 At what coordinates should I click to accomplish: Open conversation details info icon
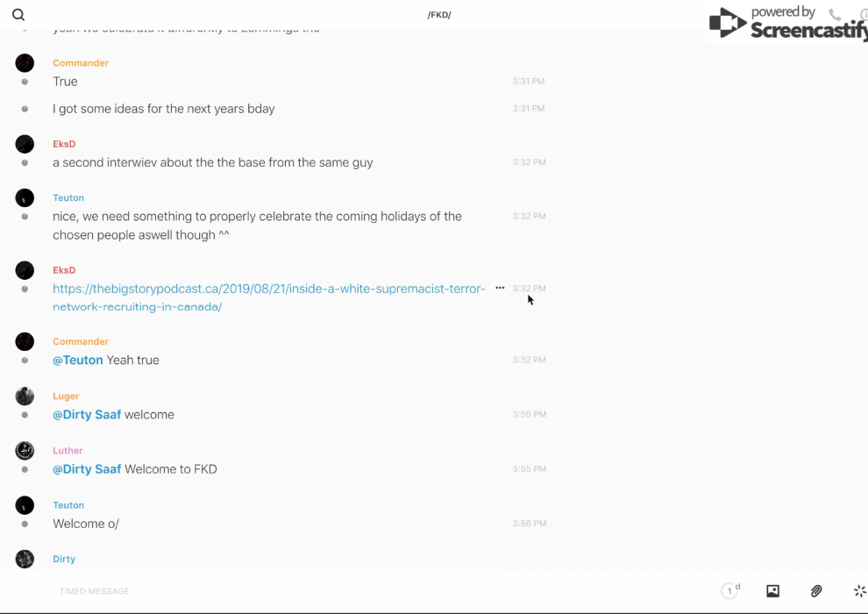pyautogui.click(x=863, y=15)
